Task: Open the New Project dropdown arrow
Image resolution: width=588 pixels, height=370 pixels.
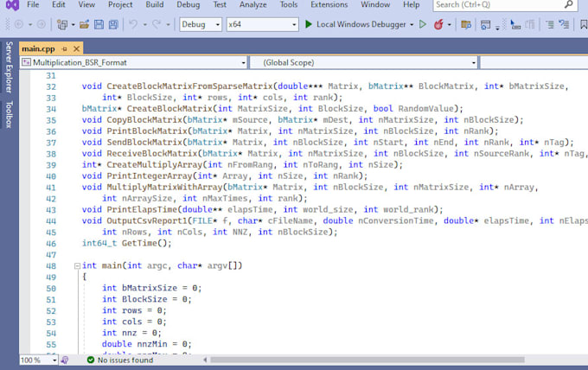Action: 73,25
